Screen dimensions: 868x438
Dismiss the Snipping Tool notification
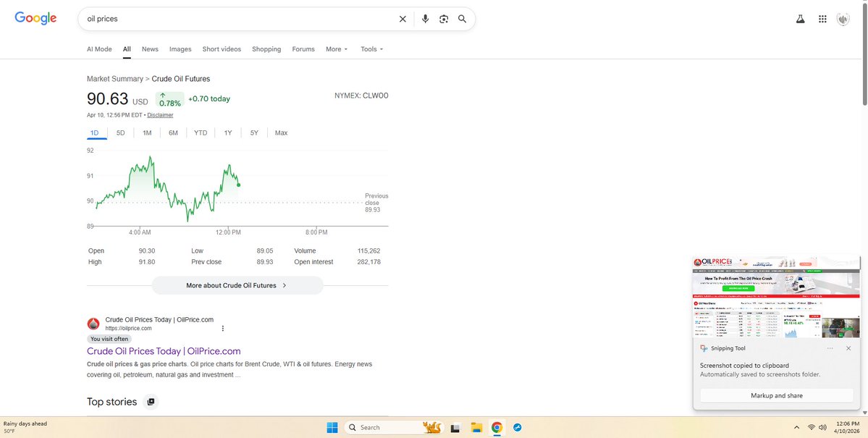coord(848,348)
